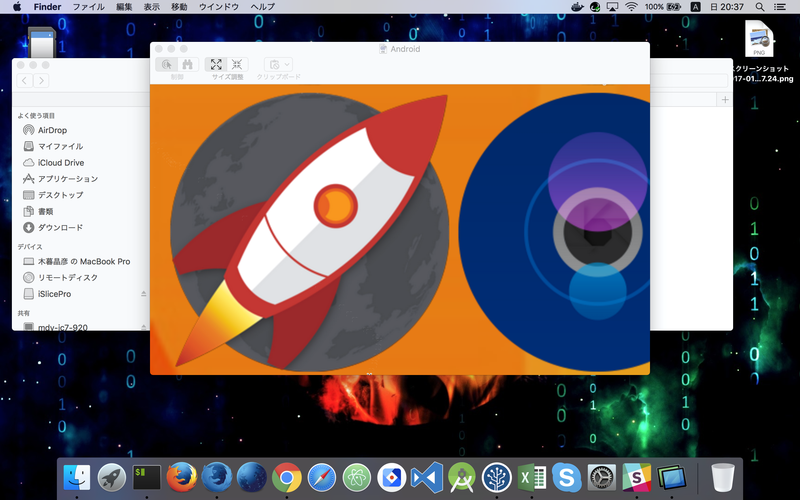Open the input source A menu
The height and width of the screenshot is (500, 800).
[x=695, y=7]
